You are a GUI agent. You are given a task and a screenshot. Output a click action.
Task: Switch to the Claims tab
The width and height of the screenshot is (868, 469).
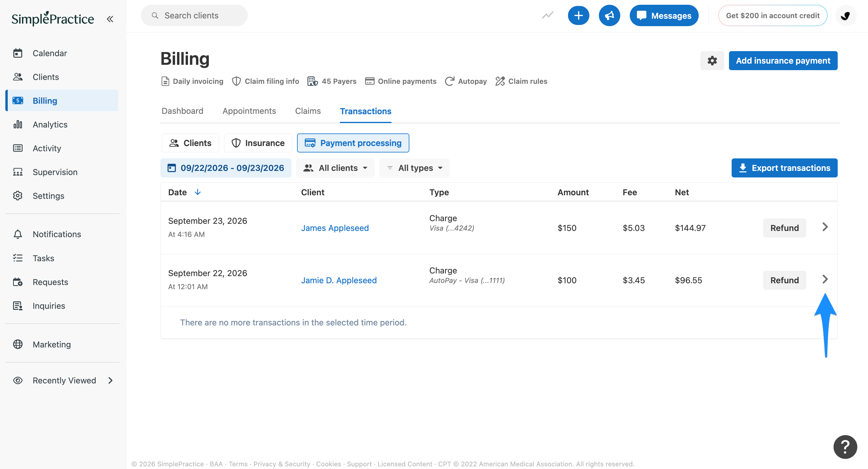pos(308,111)
